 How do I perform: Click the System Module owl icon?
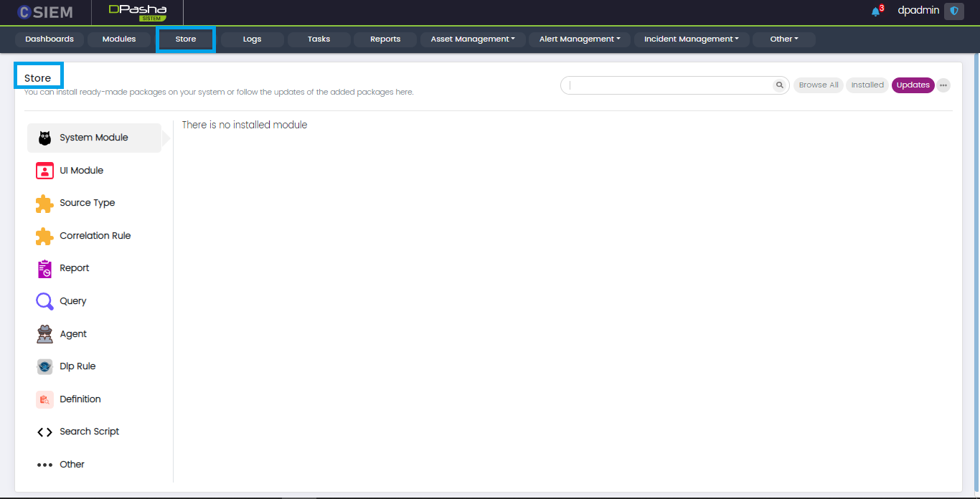pos(44,138)
